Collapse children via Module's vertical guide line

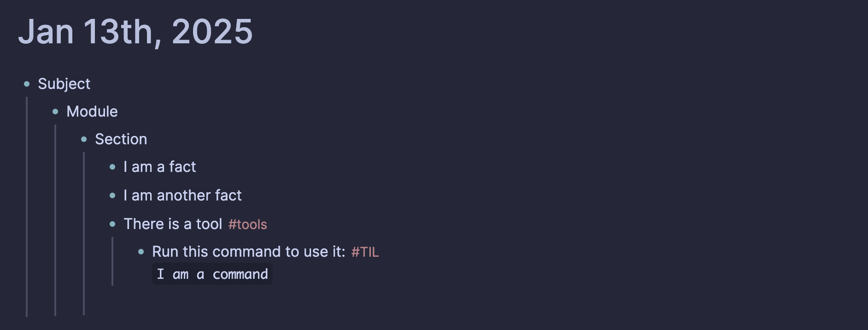coord(55,220)
